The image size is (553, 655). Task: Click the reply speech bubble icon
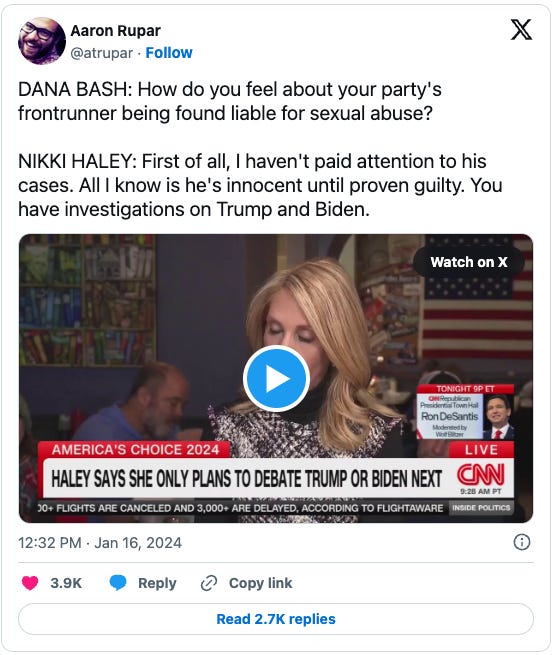click(118, 583)
